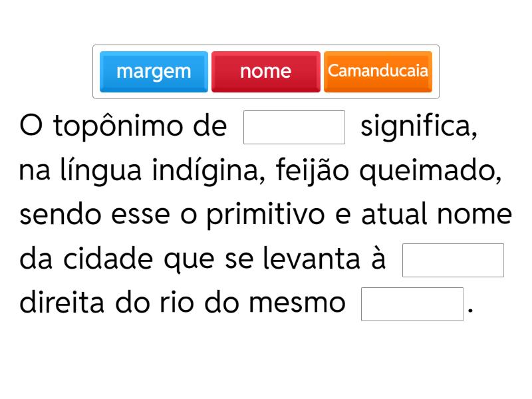
Task: Select the blue "margem" word tile
Action: pyautogui.click(x=154, y=71)
